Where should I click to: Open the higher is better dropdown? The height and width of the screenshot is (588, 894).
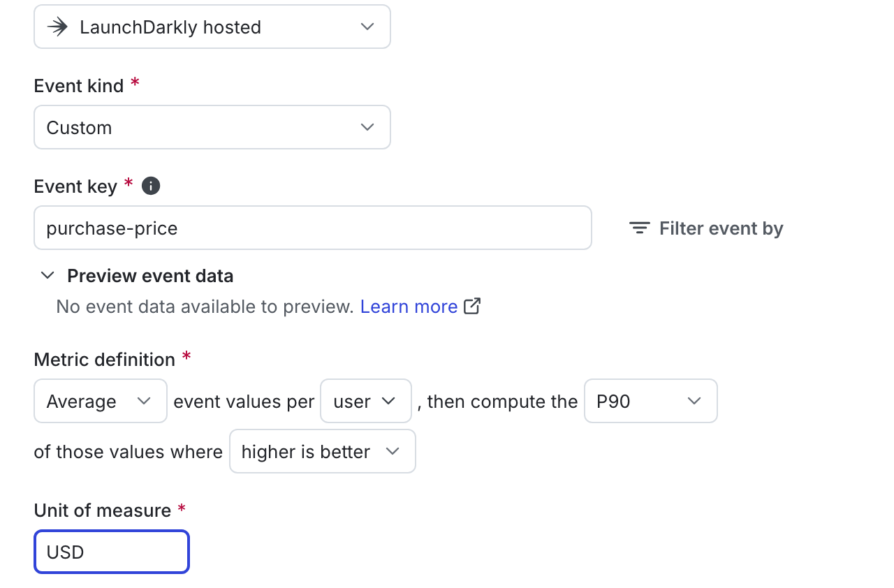pyautogui.click(x=323, y=451)
